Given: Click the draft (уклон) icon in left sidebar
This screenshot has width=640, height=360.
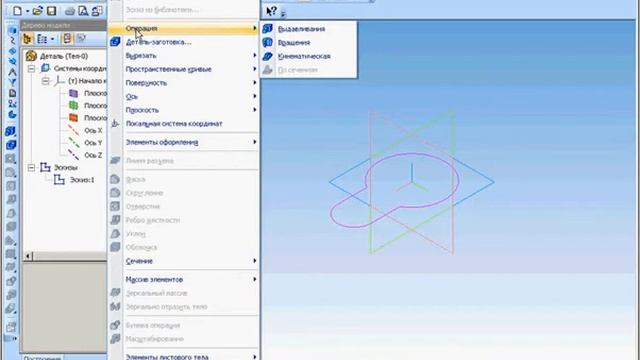Looking at the screenshot, I should (11, 213).
